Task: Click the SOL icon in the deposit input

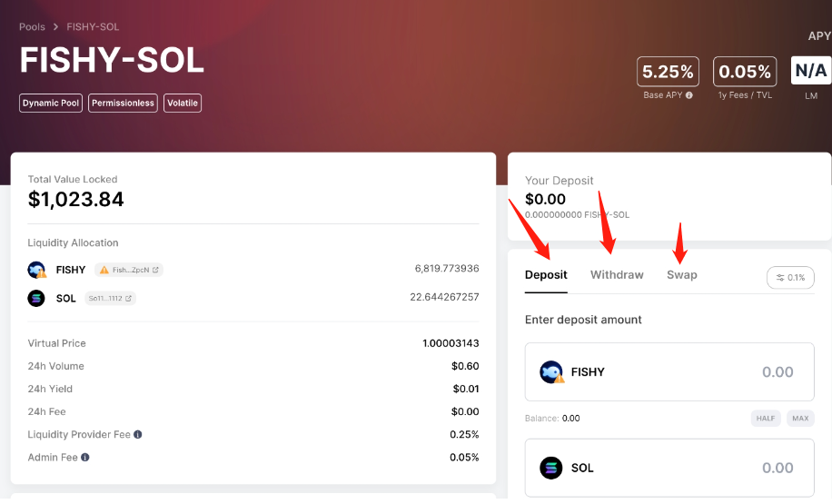Action: pyautogui.click(x=551, y=468)
